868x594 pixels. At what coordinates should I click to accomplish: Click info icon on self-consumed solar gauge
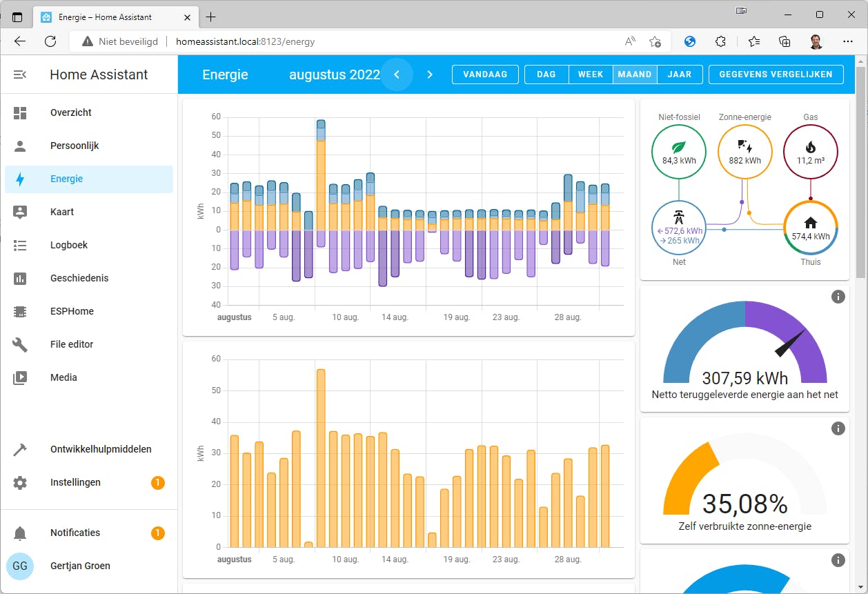pyautogui.click(x=838, y=428)
